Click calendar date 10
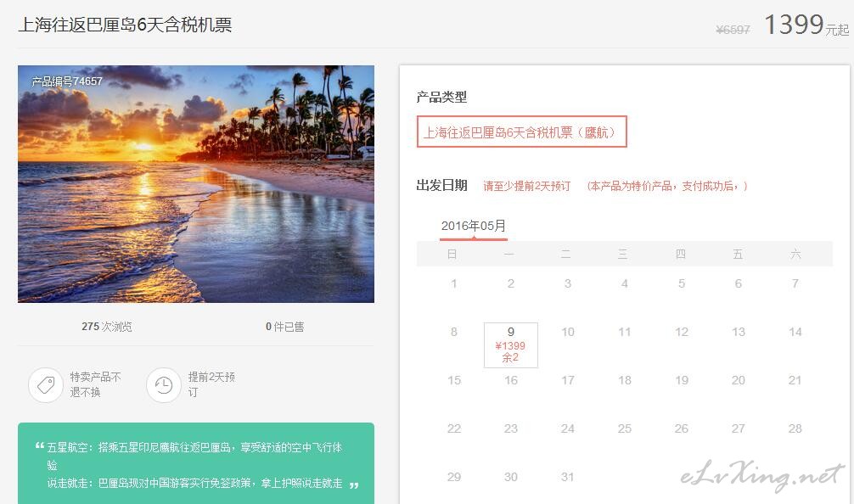The width and height of the screenshot is (854, 504). [568, 332]
